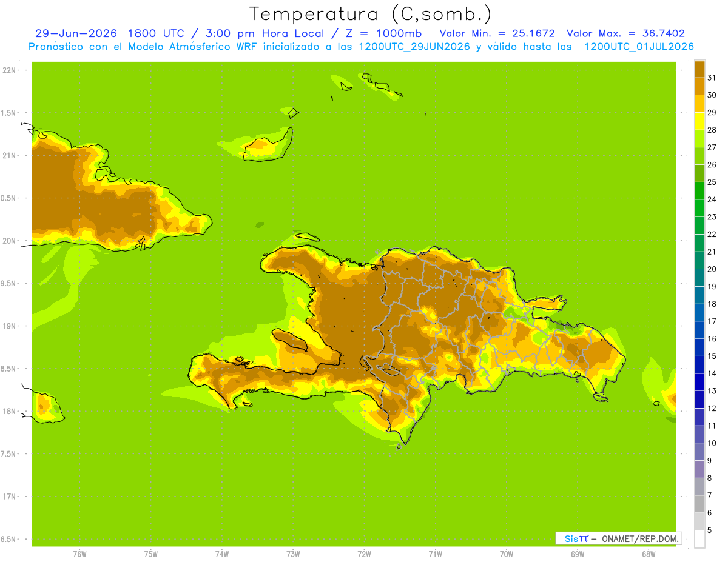Click the '72W' longitude label
Screen dimensions: 728x562
(364, 554)
